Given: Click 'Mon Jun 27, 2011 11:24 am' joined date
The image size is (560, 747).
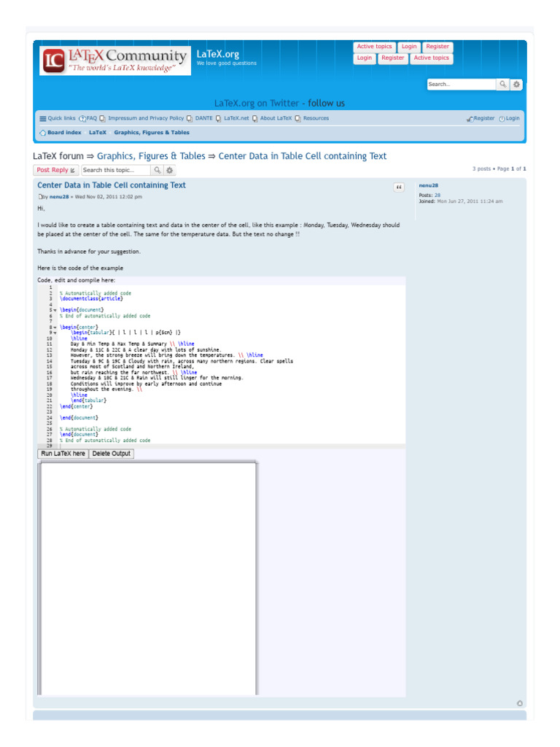Looking at the screenshot, I should coord(470,201).
